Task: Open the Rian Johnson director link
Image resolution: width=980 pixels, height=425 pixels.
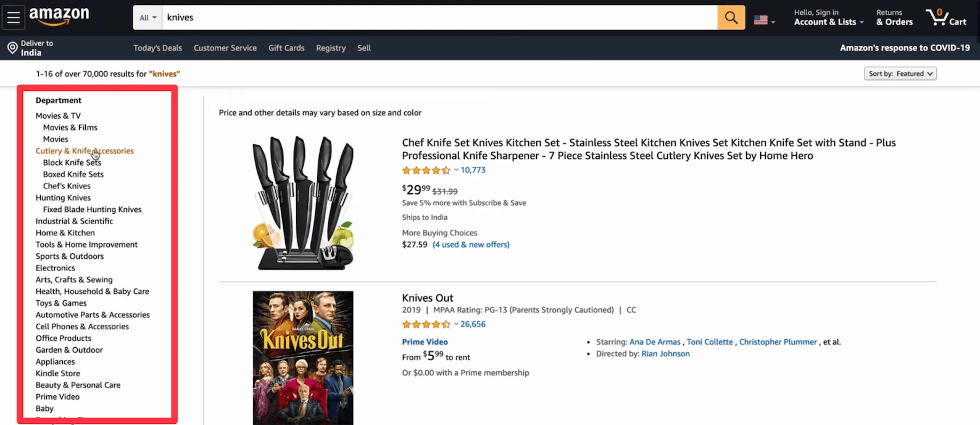Action: pos(665,354)
